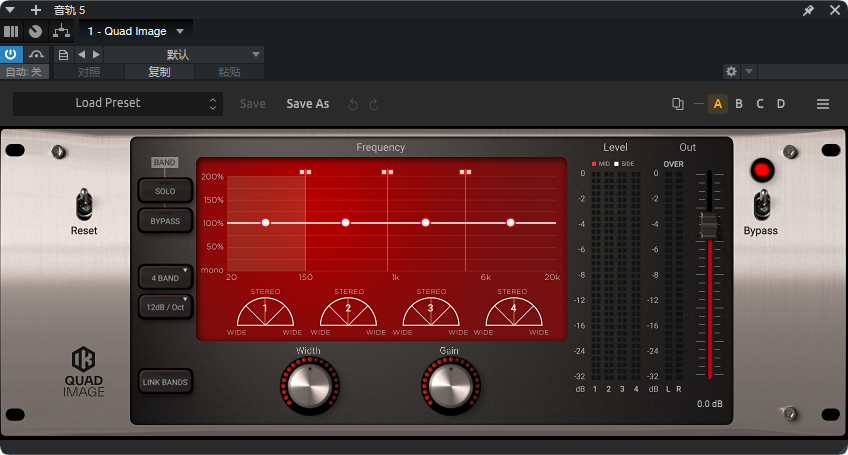Click the 粘贴 paste button
Image resolution: width=848 pixels, height=455 pixels.
tap(229, 72)
